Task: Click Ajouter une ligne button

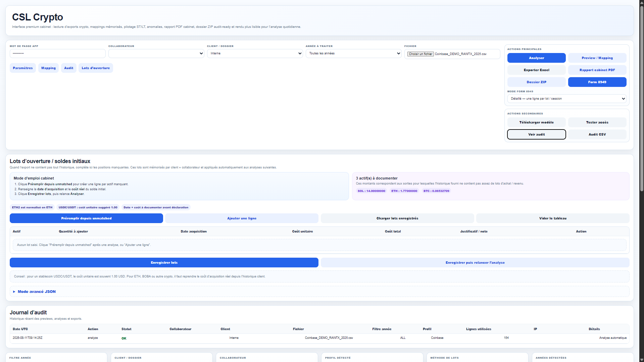Action: click(x=242, y=218)
